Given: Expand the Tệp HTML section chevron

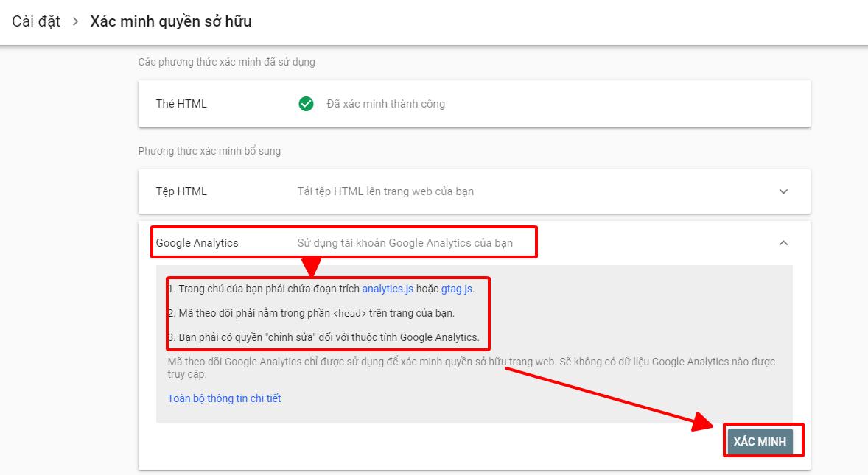Looking at the screenshot, I should click(783, 191).
